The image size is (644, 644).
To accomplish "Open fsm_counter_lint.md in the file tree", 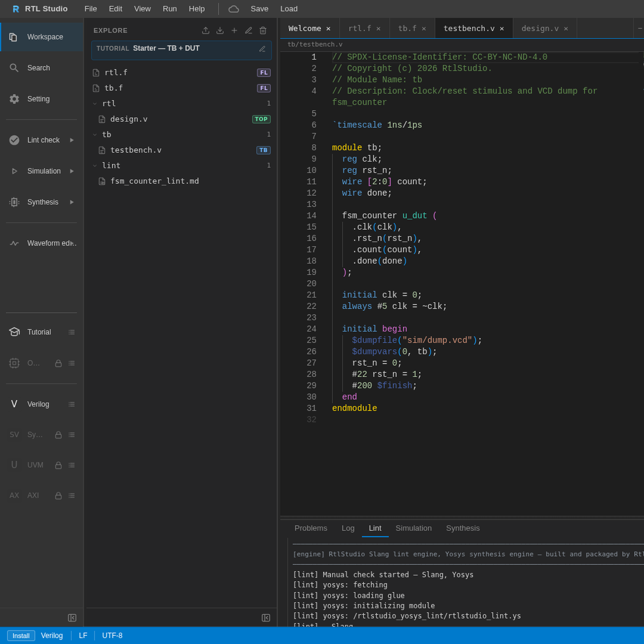I will pos(181,181).
